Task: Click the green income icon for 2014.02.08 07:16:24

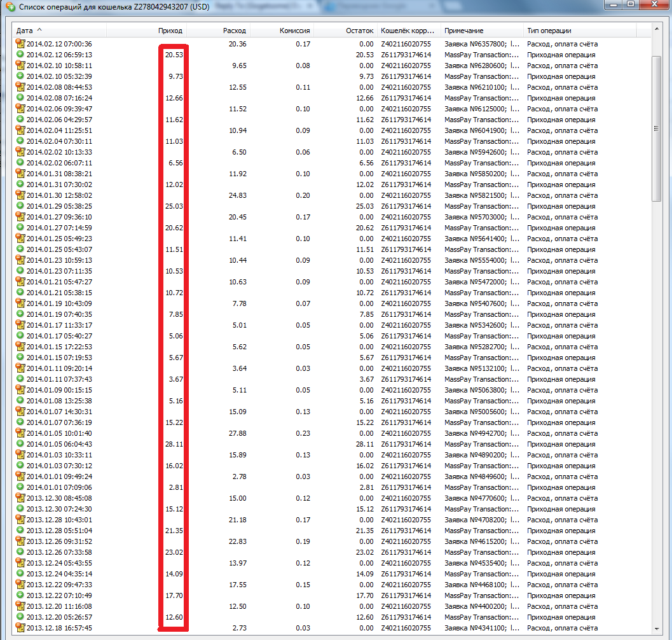Action: click(x=20, y=97)
